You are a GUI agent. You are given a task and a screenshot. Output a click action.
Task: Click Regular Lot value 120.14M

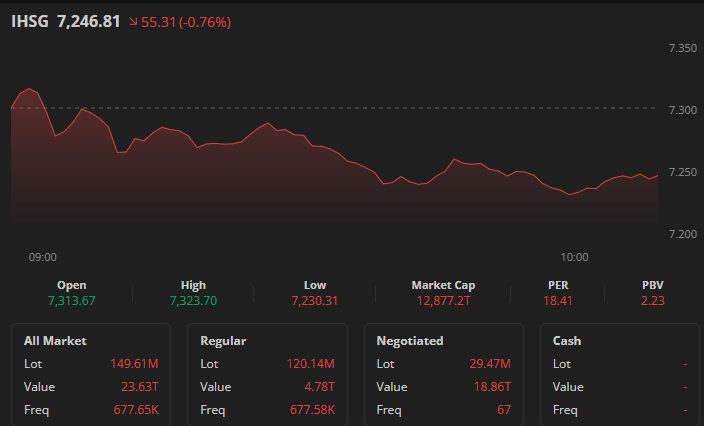point(311,364)
